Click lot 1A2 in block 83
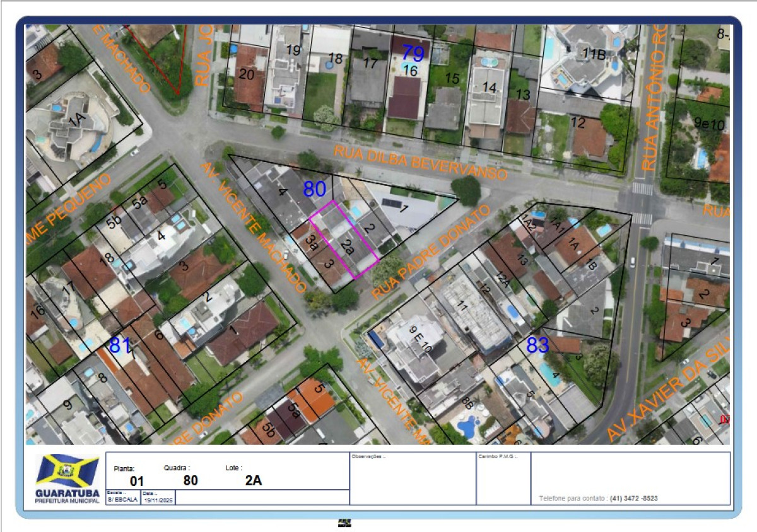 527,222
